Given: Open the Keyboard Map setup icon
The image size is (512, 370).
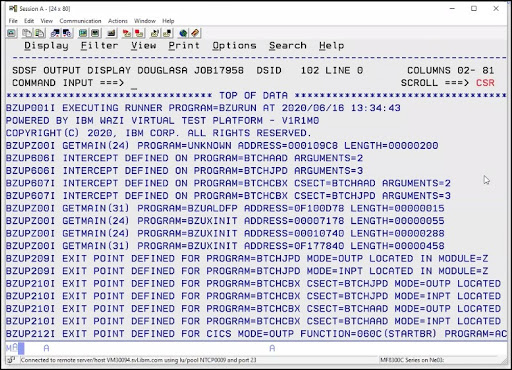Looking at the screenshot, I should point(111,33).
